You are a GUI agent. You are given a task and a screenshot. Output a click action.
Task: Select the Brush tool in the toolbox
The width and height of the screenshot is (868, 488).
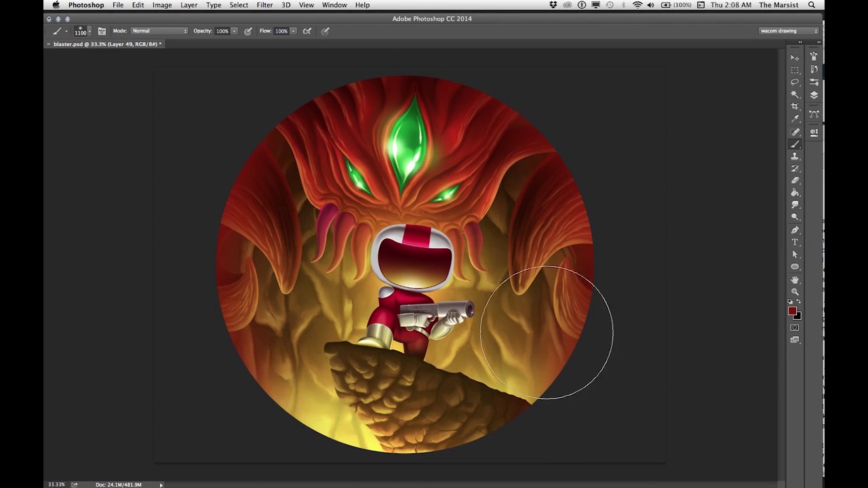pos(795,144)
